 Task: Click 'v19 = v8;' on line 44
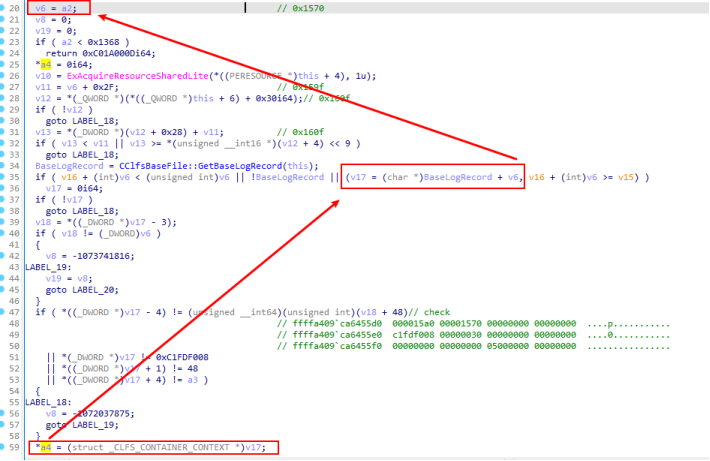pos(69,279)
